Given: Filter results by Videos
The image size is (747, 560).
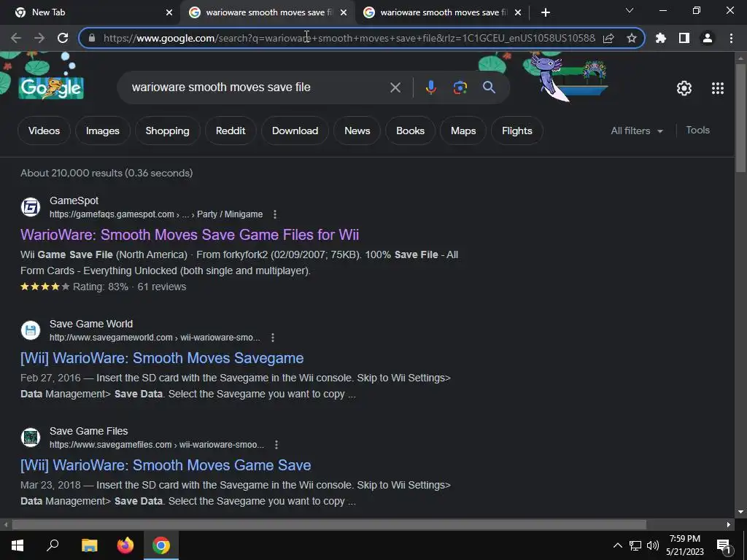Looking at the screenshot, I should tap(44, 131).
